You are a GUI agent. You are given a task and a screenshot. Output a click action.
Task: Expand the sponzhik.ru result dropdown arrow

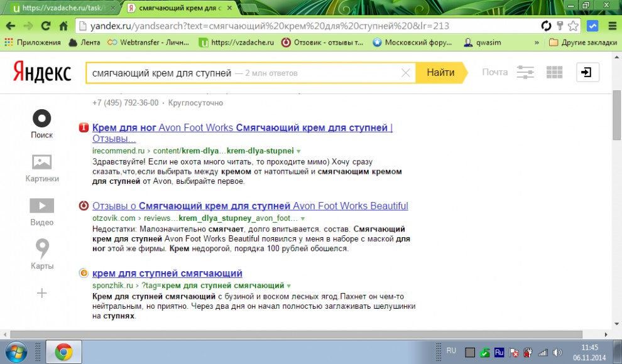coord(289,286)
